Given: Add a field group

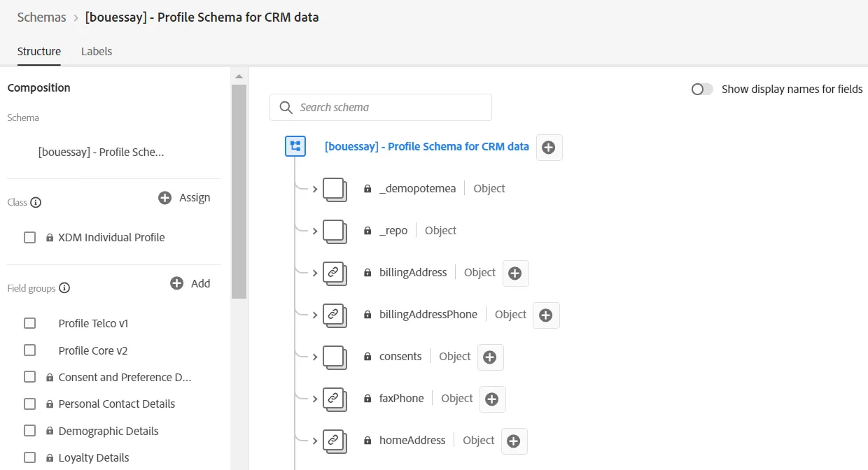Looking at the screenshot, I should (x=190, y=283).
